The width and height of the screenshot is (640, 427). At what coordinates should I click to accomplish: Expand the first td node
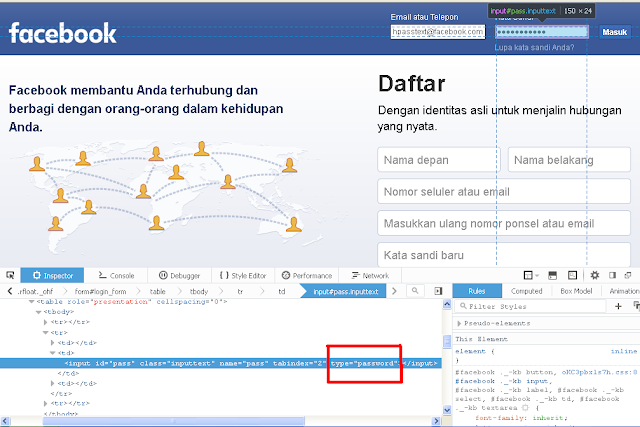click(52, 343)
